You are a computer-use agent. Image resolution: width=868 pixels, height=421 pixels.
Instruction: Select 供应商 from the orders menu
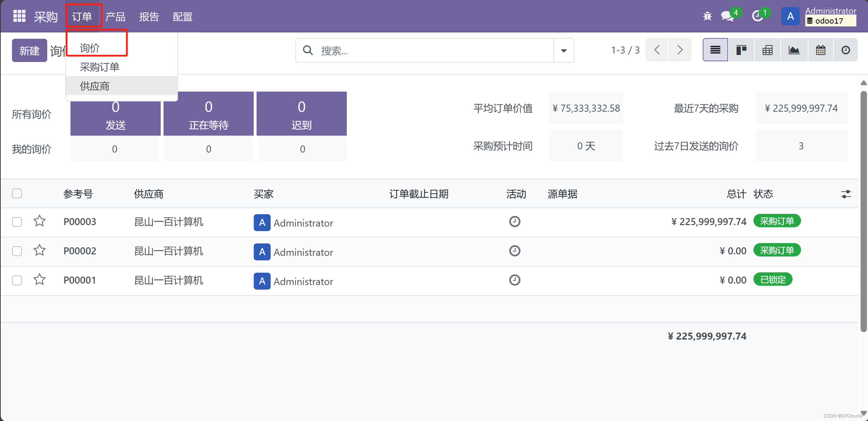coord(94,86)
